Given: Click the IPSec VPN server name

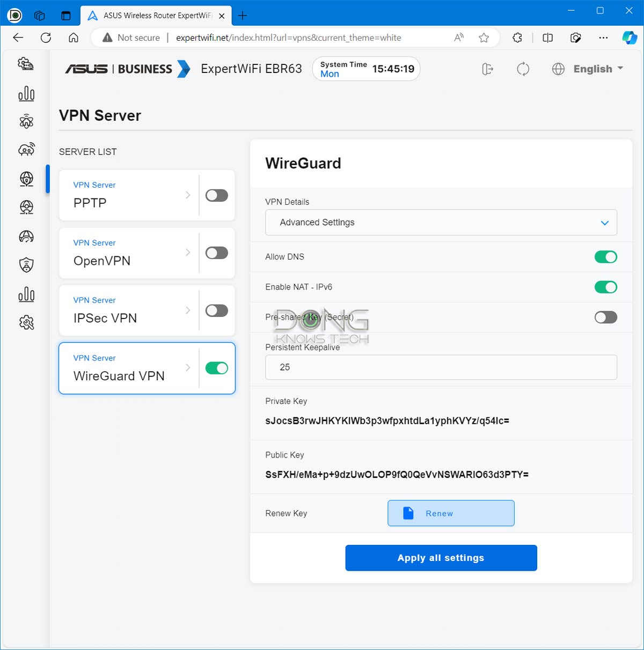Looking at the screenshot, I should pyautogui.click(x=105, y=318).
